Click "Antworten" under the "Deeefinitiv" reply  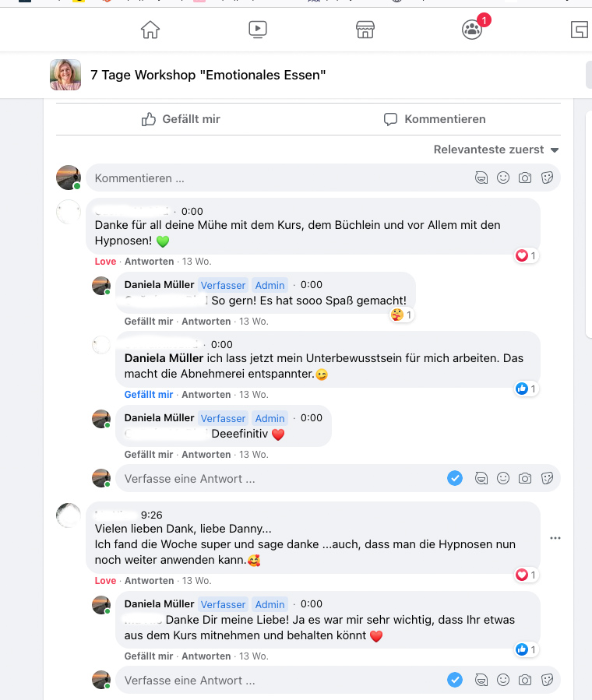point(206,455)
